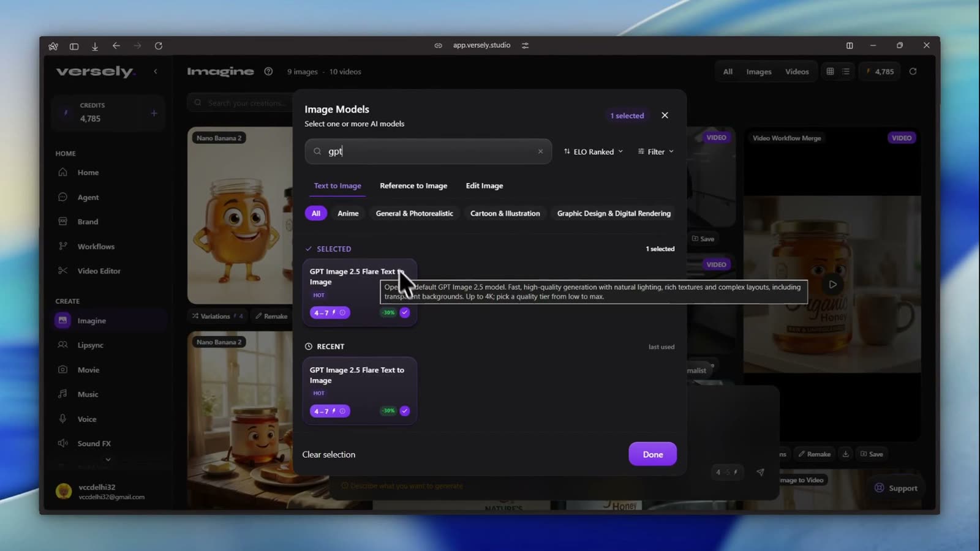Screen dimensions: 980x551
Task: Open the Imagine help question icon
Action: (268, 72)
